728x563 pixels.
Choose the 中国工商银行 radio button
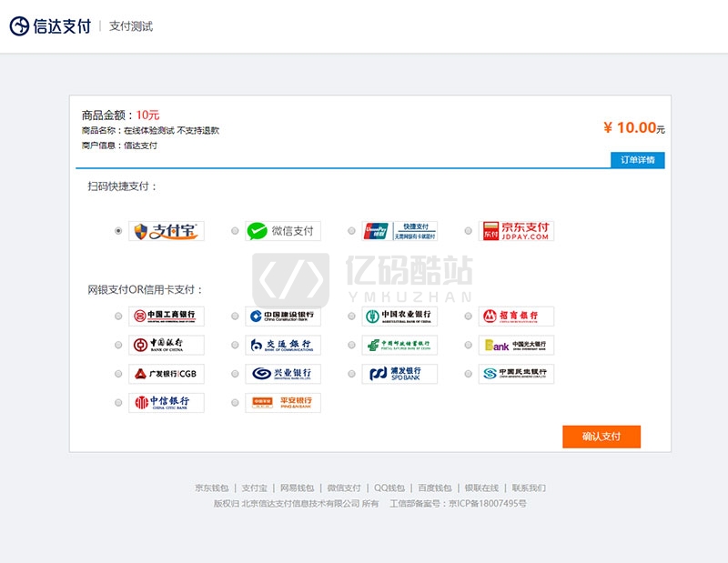[118, 317]
